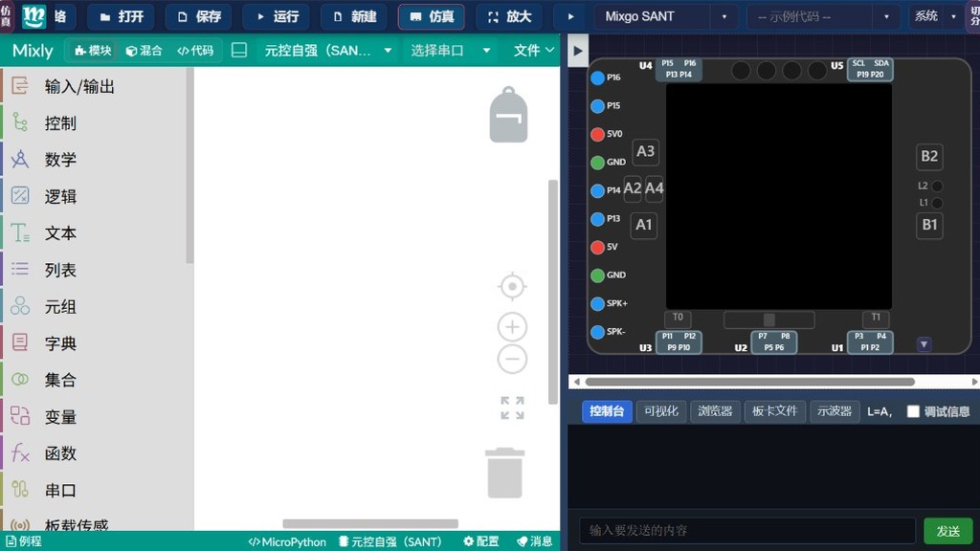Screen dimensions: 980x551
Task: Switch to 代码 view tab
Action: [195, 51]
